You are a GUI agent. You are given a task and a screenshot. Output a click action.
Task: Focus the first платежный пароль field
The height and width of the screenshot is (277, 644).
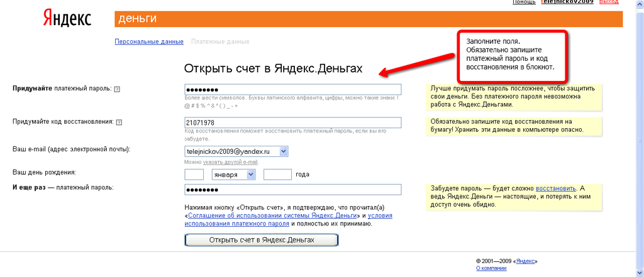(x=293, y=89)
